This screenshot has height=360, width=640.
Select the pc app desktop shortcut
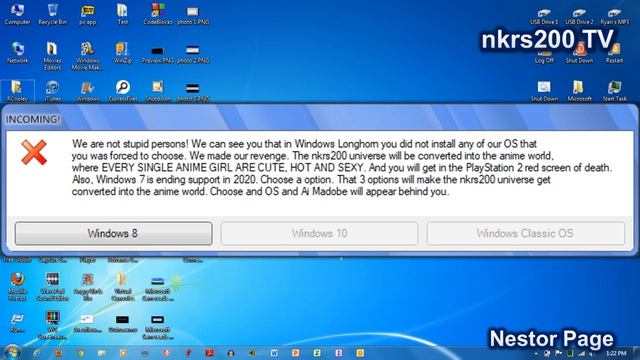point(87,14)
